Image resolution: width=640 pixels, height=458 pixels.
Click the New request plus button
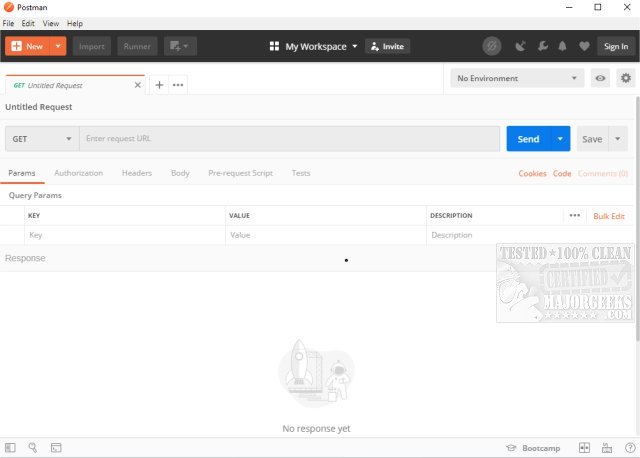tap(27, 46)
